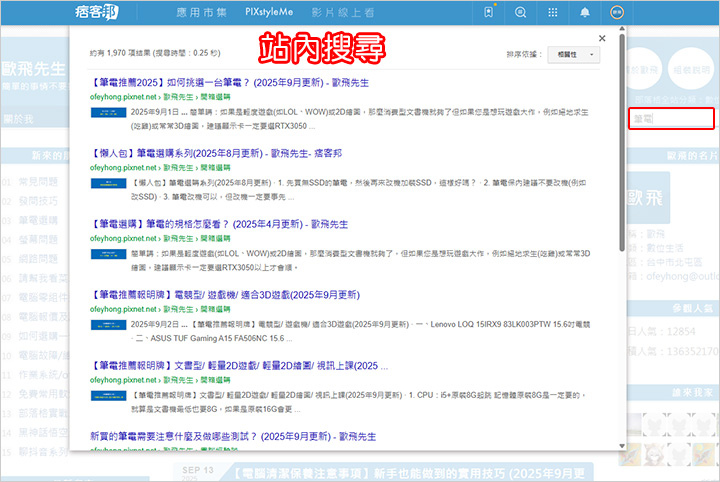Open the search magnifier icon in header
This screenshot has height=482, width=720.
coord(520,12)
